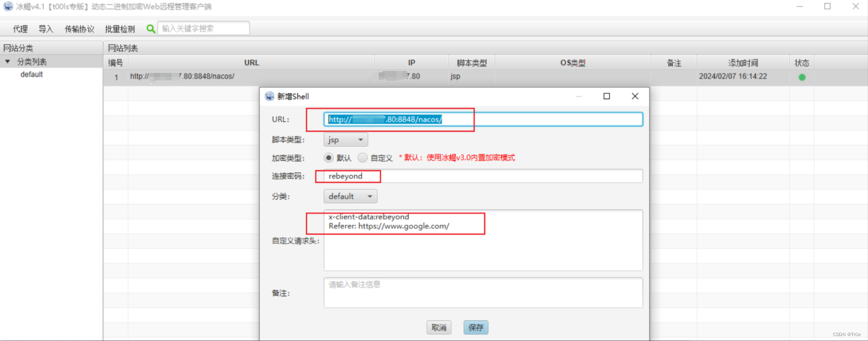Click the 保存 button
Viewport: 868px width, 341px height.
(476, 327)
